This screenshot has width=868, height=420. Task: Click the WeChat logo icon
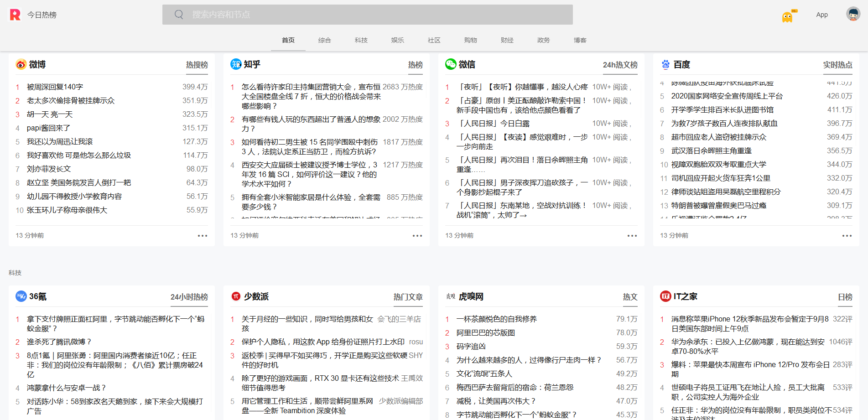(451, 64)
